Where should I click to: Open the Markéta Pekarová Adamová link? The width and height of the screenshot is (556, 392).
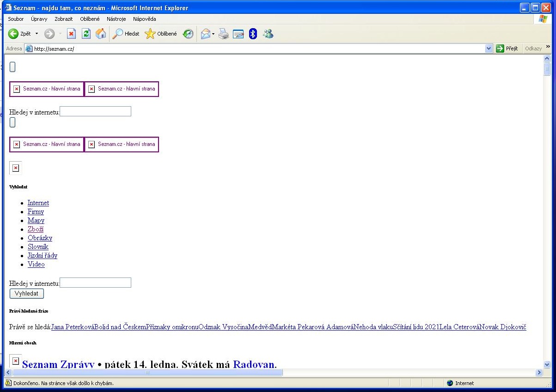(313, 327)
